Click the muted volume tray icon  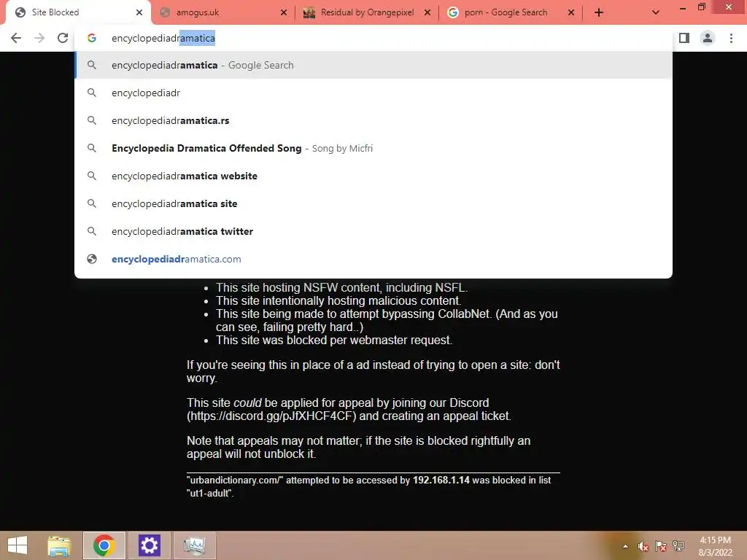coord(643,546)
